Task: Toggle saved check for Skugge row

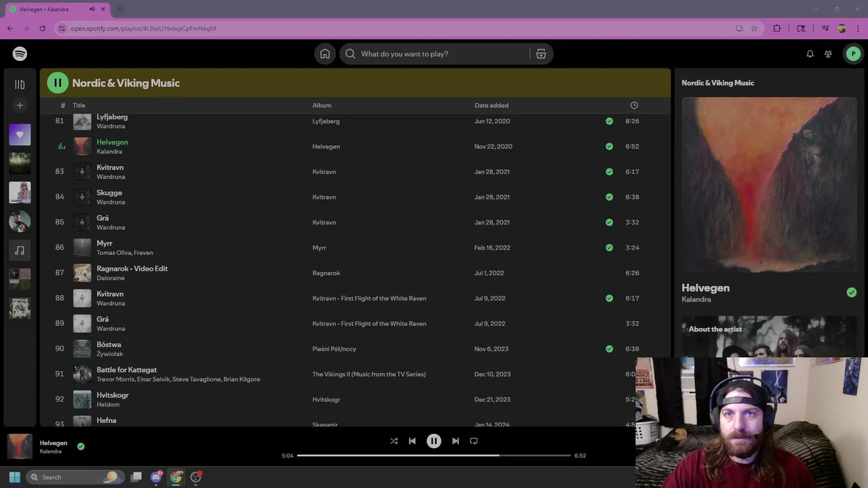Action: coord(609,197)
